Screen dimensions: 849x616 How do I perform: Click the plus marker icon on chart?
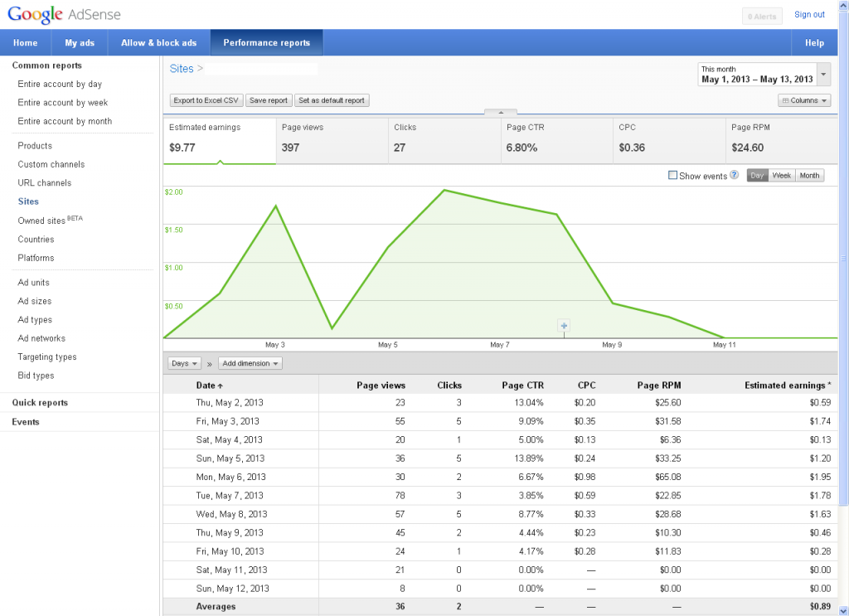564,326
